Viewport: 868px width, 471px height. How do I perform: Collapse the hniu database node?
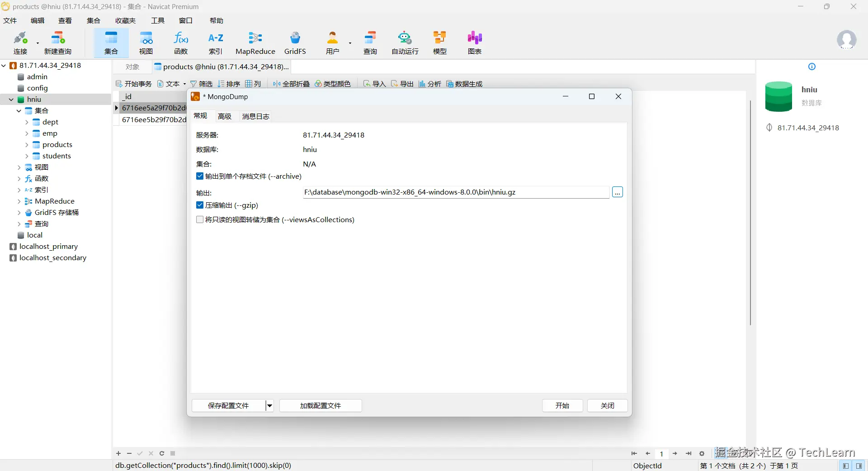[11, 100]
